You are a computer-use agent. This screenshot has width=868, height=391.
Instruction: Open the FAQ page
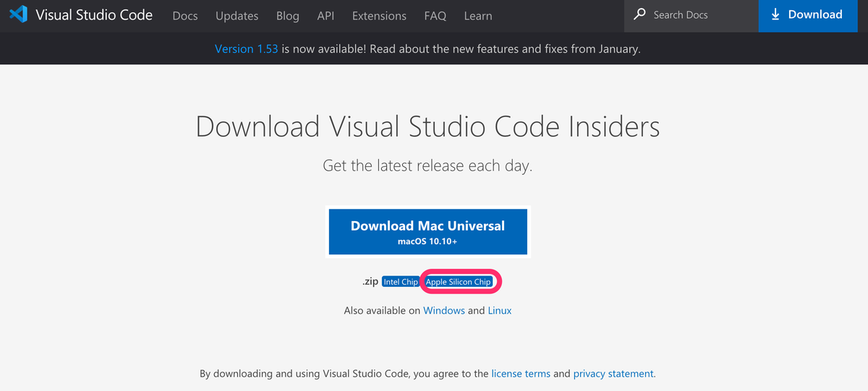pos(435,15)
